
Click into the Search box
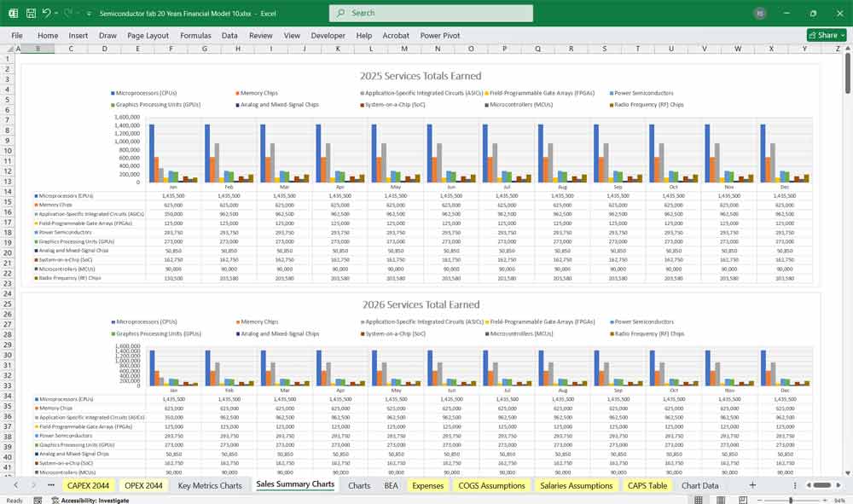tap(431, 14)
